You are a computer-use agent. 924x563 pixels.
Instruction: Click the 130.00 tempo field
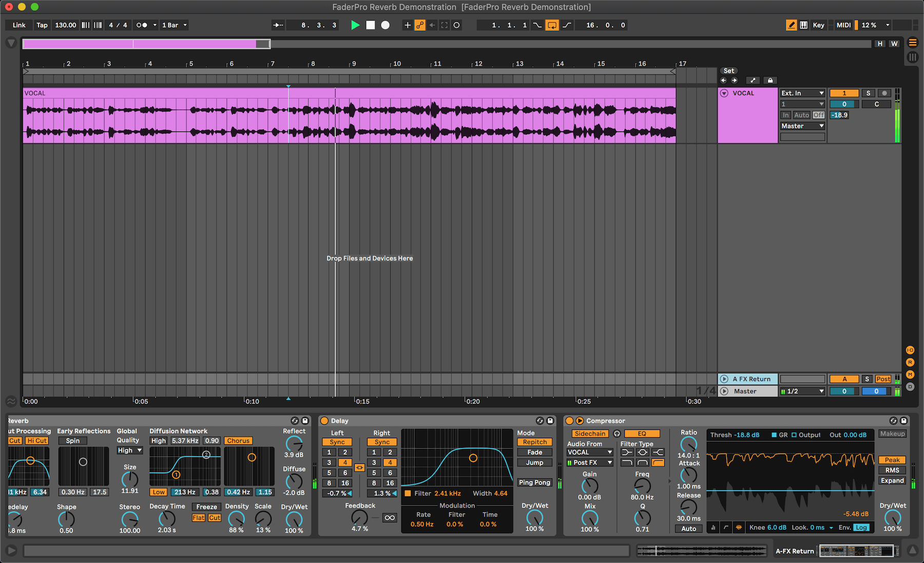coord(66,25)
